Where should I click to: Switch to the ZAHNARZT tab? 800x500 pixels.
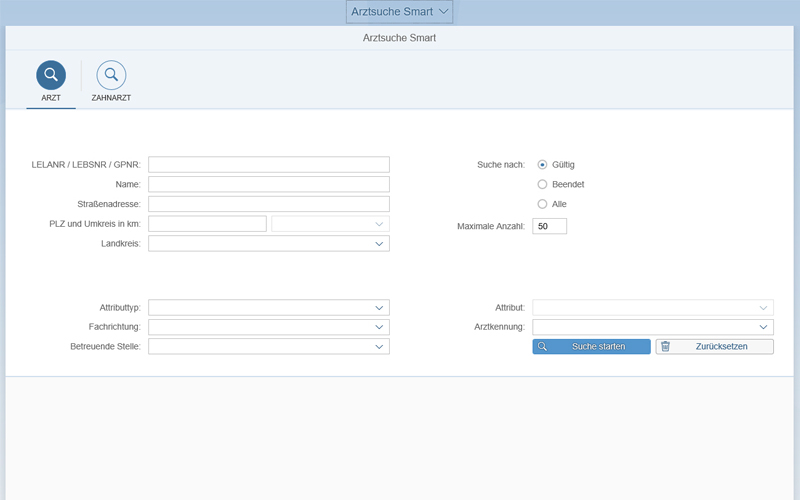pos(111,98)
